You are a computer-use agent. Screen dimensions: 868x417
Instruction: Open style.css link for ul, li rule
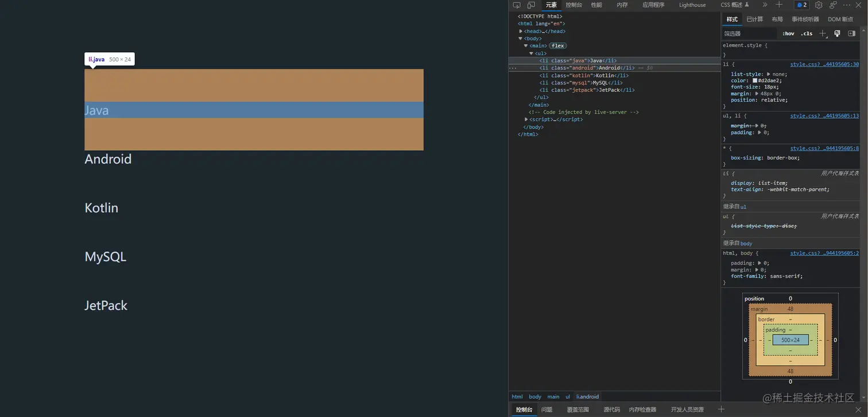point(824,116)
